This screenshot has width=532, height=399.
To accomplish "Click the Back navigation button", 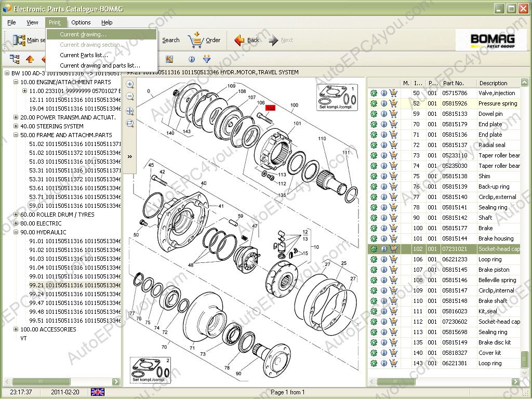I will (x=247, y=40).
